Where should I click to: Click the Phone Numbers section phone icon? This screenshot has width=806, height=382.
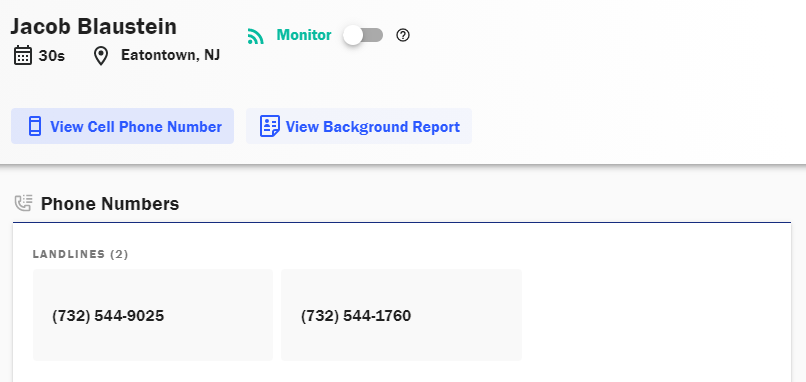tap(23, 204)
